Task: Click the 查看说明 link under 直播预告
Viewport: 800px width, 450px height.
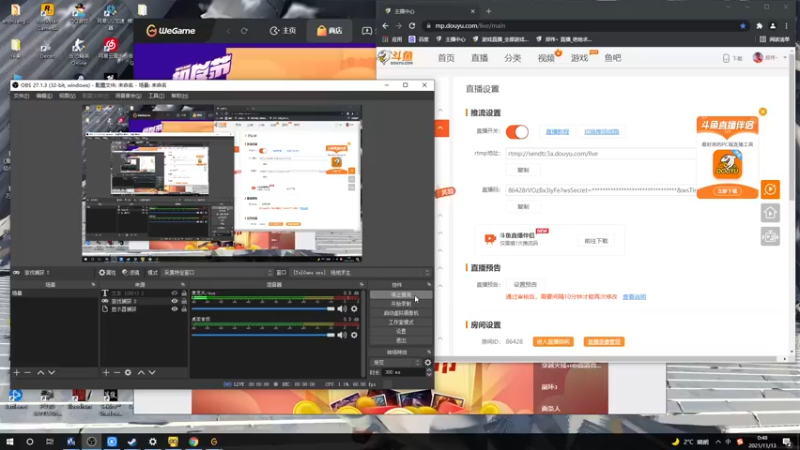Action: point(634,297)
